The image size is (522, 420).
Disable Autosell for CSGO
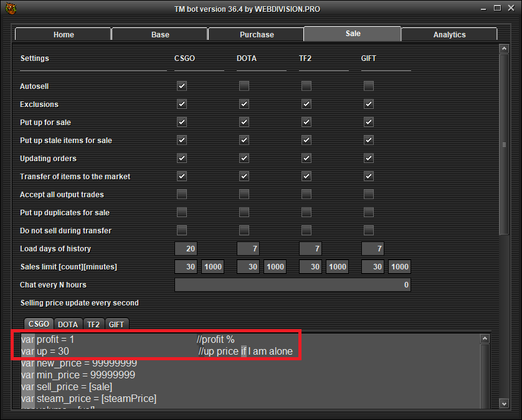[x=182, y=86]
